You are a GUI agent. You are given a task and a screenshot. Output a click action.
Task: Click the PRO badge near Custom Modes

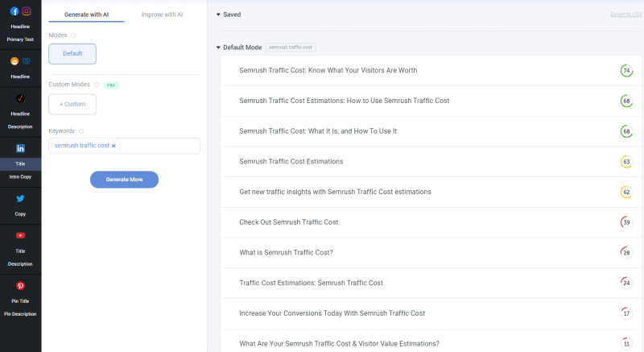click(111, 85)
